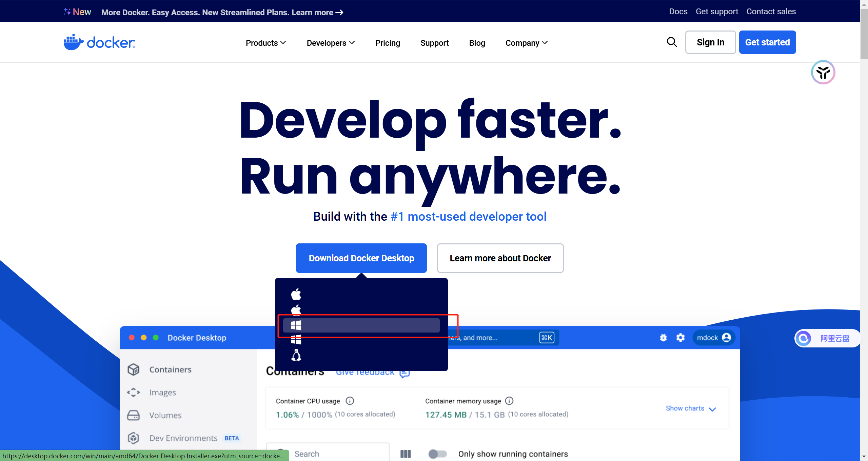Viewport: 868px width, 461px height.
Task: Expand Show charts chevron
Action: click(712, 409)
